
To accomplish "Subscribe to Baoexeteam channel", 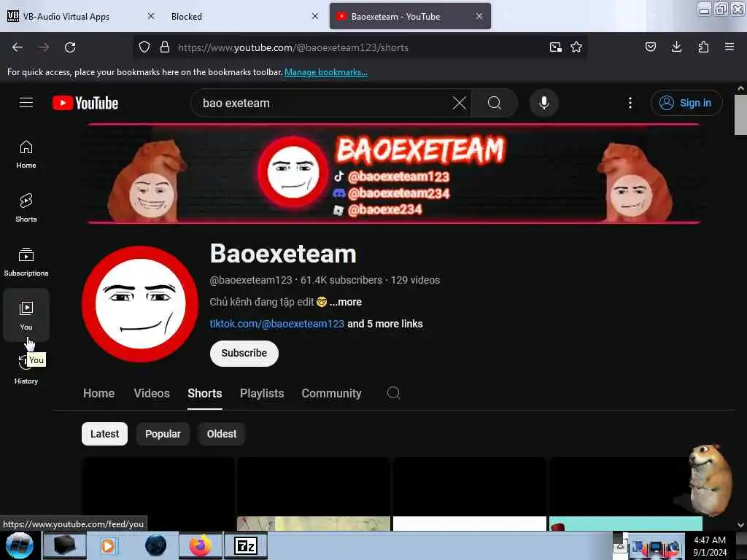I will tap(244, 354).
